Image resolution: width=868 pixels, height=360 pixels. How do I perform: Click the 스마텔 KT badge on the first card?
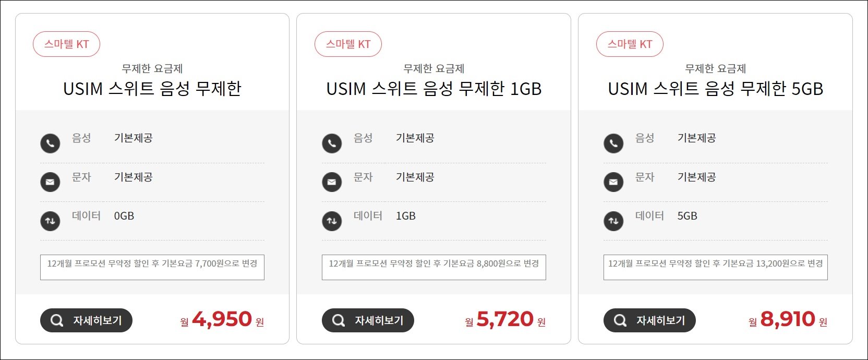point(66,44)
